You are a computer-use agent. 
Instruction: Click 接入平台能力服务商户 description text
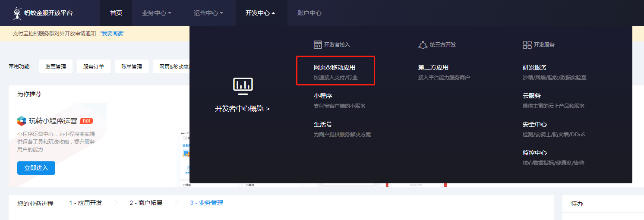444,78
